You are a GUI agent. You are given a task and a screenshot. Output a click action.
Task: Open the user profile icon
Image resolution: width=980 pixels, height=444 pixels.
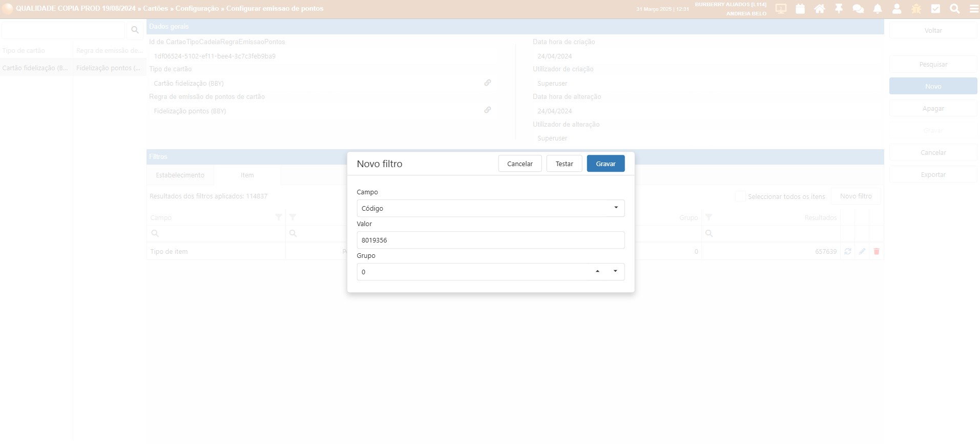897,9
